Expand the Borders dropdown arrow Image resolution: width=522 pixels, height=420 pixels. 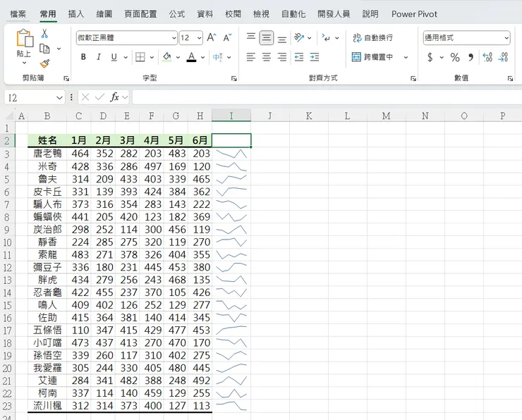pyautogui.click(x=152, y=57)
